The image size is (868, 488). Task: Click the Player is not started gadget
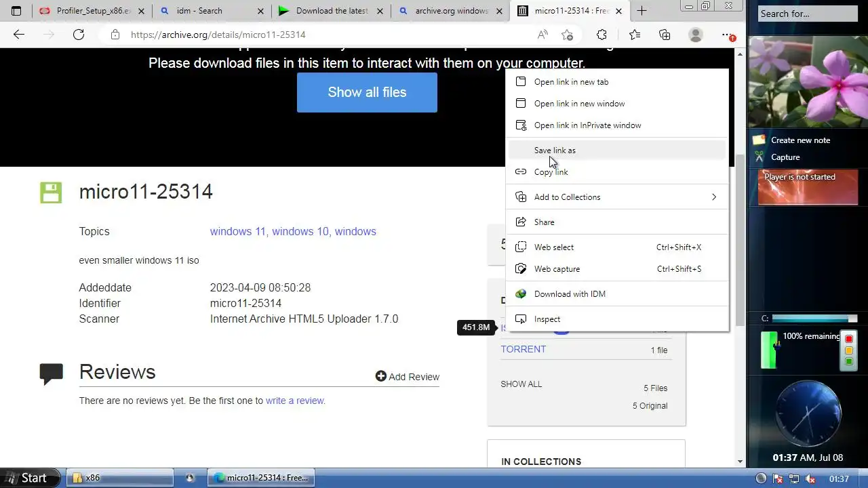click(x=808, y=186)
